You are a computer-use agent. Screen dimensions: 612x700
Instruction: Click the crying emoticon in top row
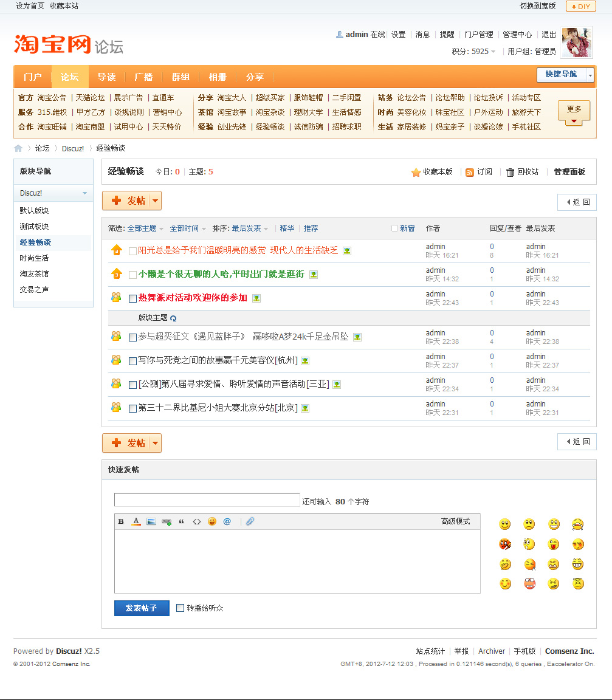click(x=577, y=524)
